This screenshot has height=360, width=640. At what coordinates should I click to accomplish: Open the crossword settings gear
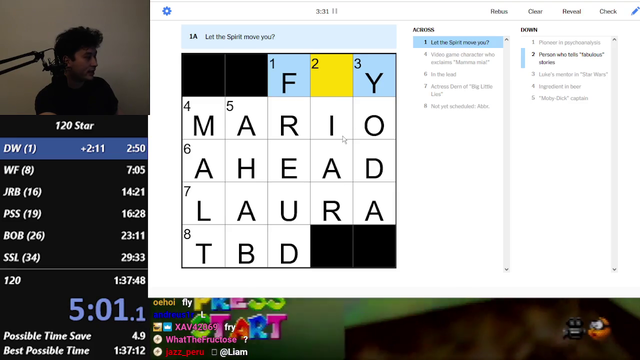tap(167, 11)
